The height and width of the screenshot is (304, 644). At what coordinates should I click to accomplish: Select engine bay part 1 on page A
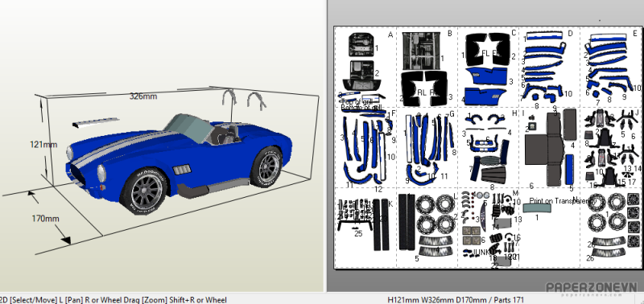361,45
